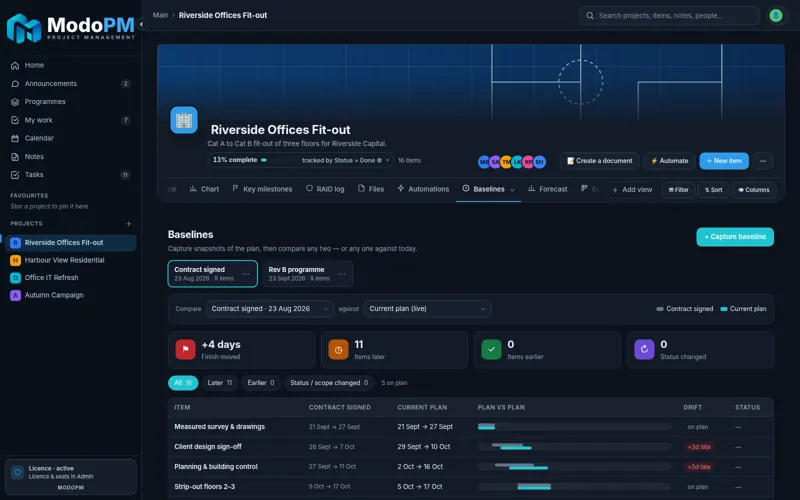Open Home in the sidebar

click(70, 65)
